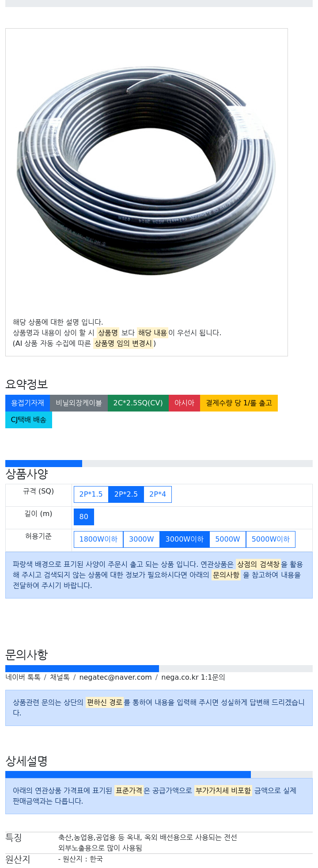
Task: Click the yellow 결제수량 당 1/롤 출고 tag
Action: (x=239, y=403)
